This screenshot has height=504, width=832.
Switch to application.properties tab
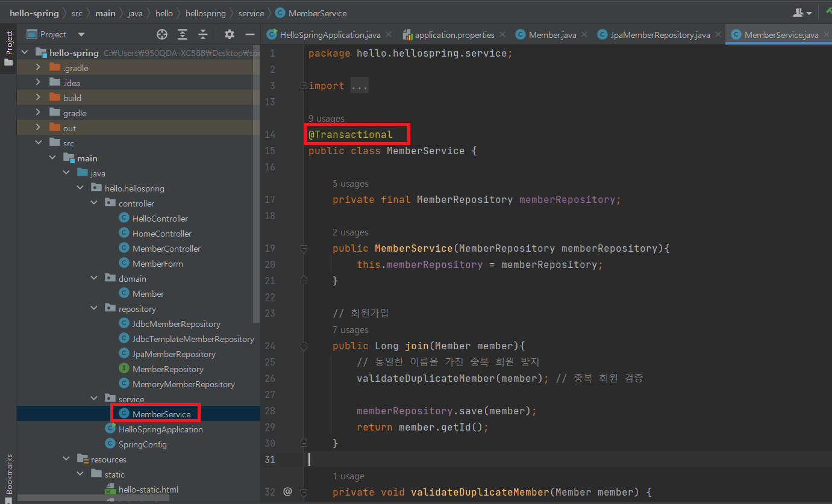coord(454,35)
